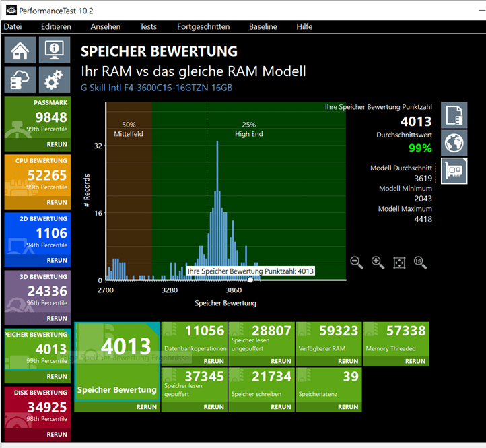Rerun Speicher lesen ungepuffert test

pyautogui.click(x=281, y=361)
